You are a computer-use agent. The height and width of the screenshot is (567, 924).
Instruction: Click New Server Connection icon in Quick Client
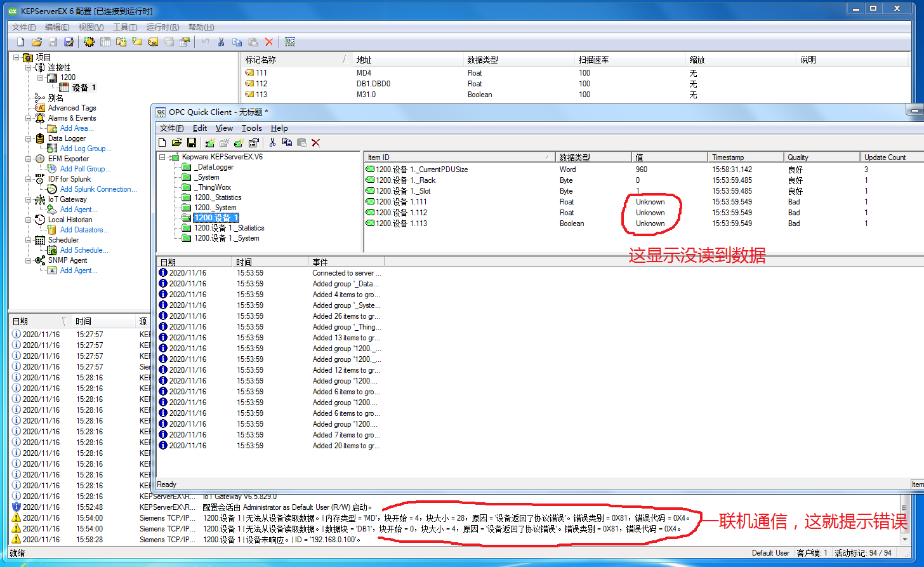(x=210, y=143)
